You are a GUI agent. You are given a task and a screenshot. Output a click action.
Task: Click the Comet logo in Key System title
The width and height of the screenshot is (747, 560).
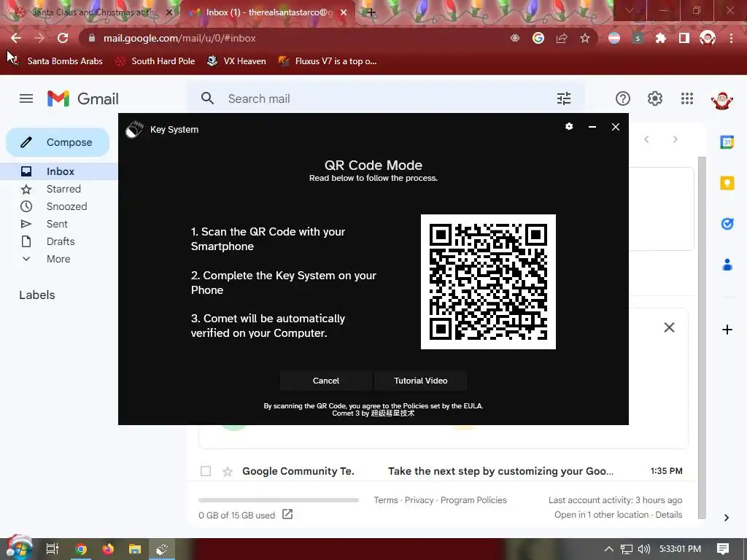(x=134, y=129)
